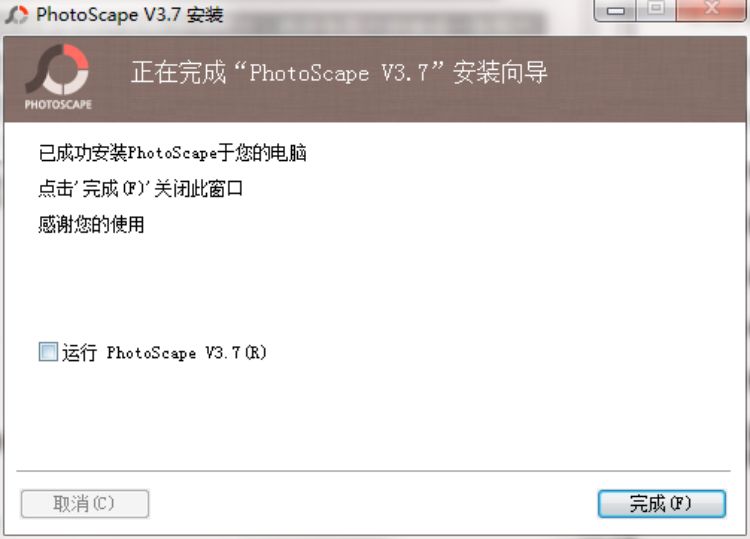The image size is (750, 539).
Task: Click the disabled maximize button
Action: [x=656, y=10]
